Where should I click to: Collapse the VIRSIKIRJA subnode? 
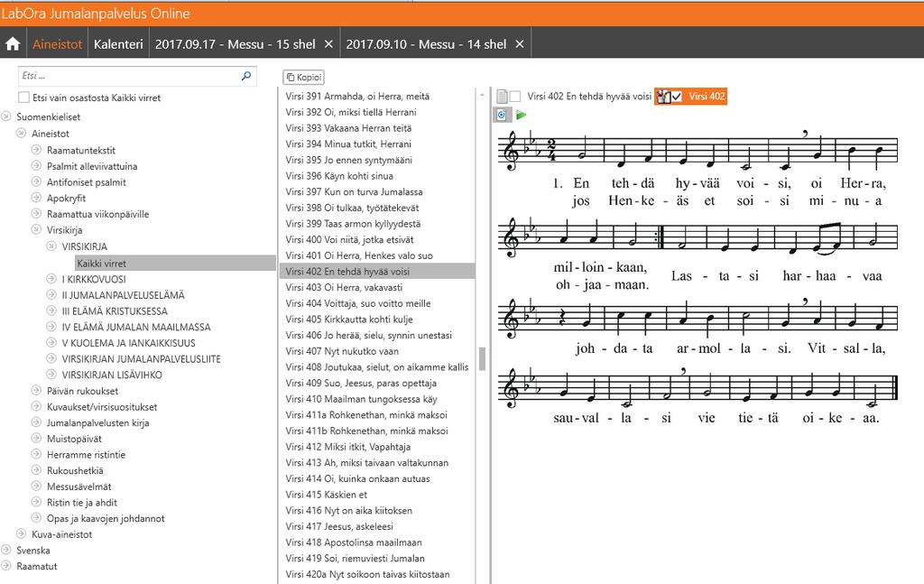click(51, 246)
